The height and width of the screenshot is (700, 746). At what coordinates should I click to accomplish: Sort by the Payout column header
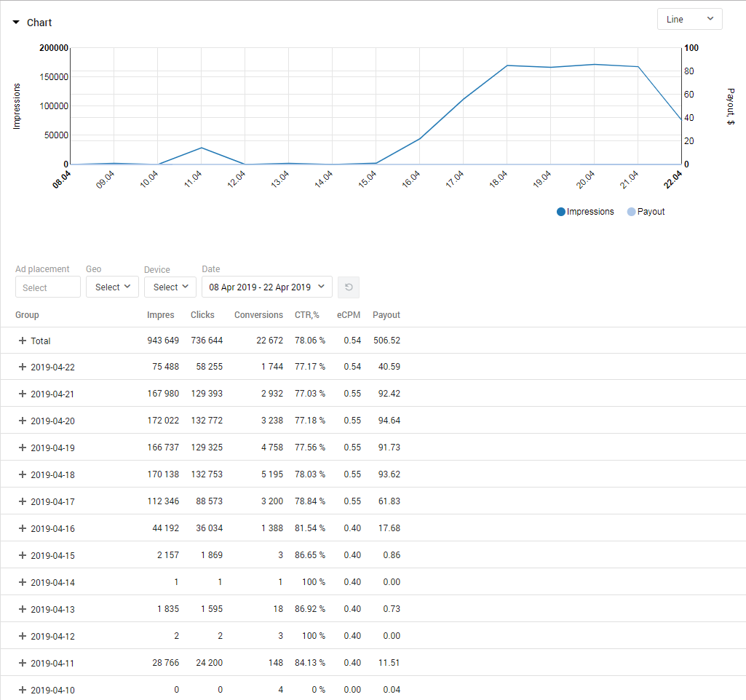(x=386, y=315)
